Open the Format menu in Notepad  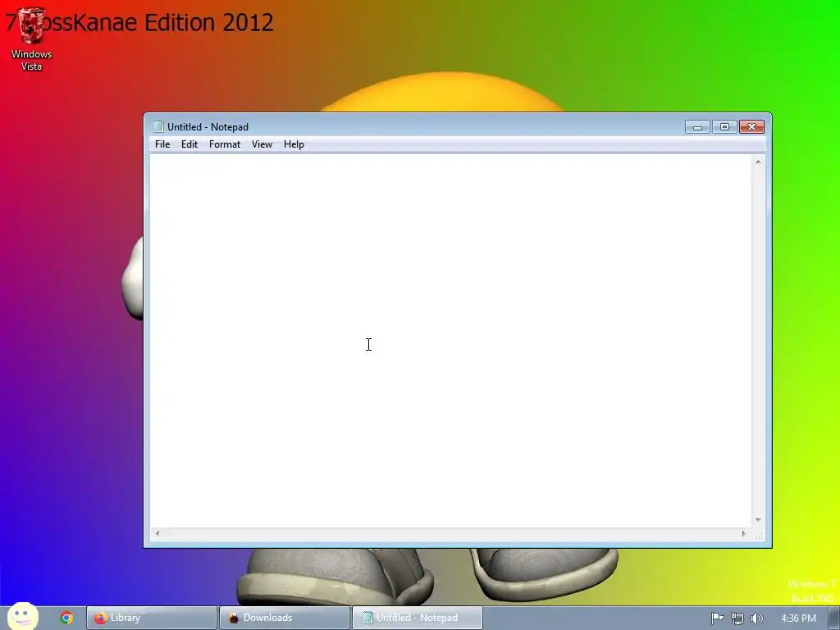225,144
